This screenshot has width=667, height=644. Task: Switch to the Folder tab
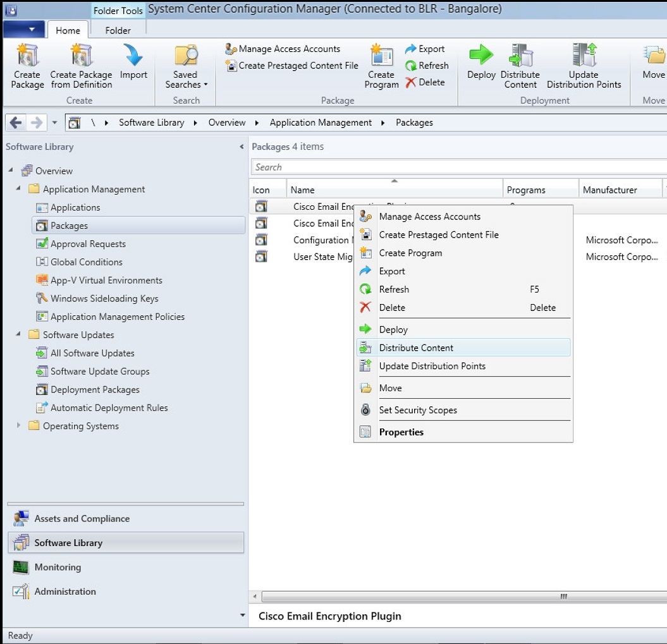(117, 30)
